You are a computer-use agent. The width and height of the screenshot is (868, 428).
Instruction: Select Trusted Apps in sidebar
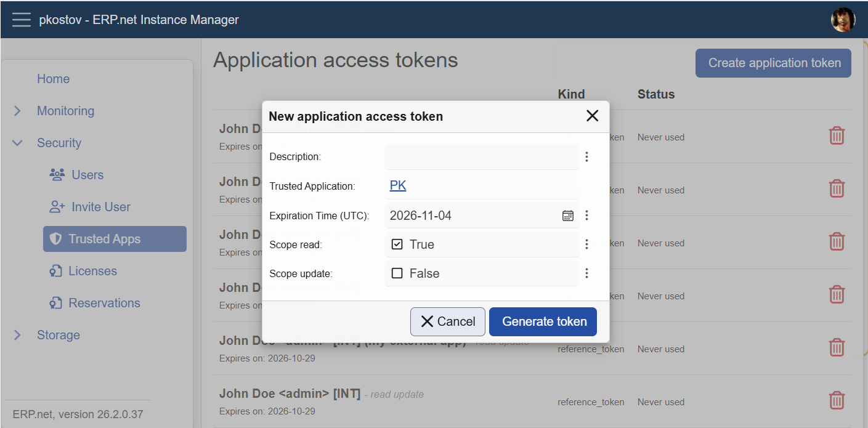coord(115,239)
